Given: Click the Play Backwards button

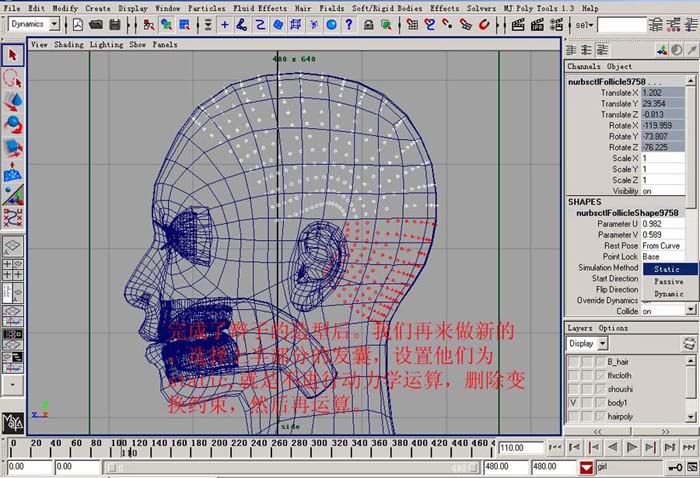Looking at the screenshot, I should [612, 447].
